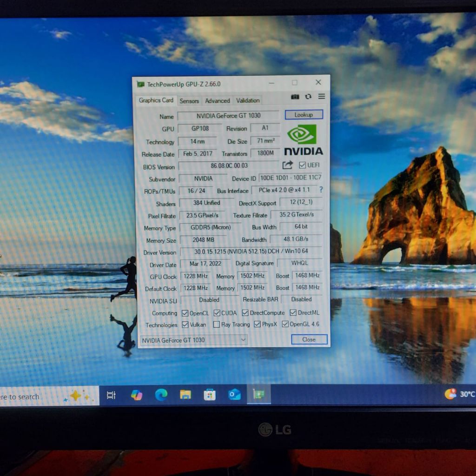
Task: Switch to the Sensors tab
Action: click(x=189, y=101)
